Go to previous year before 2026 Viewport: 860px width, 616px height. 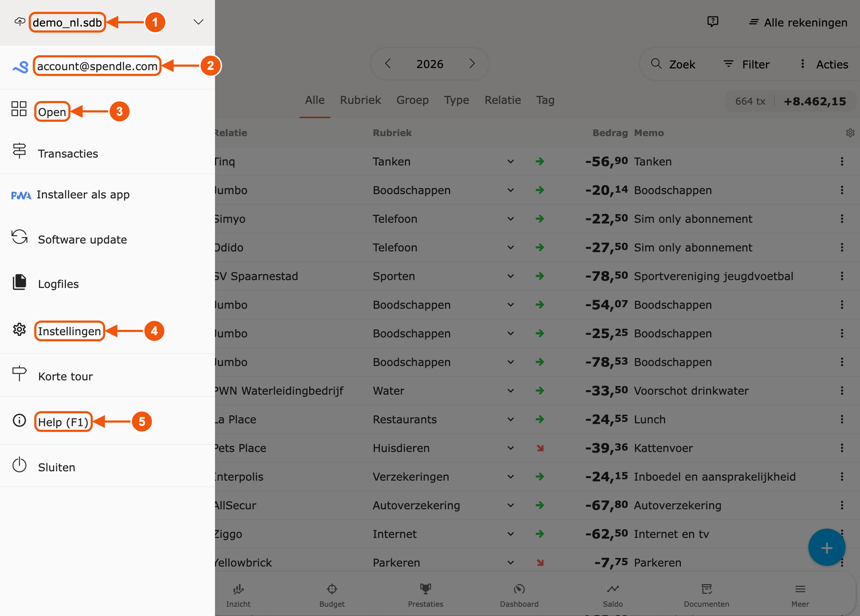[387, 64]
